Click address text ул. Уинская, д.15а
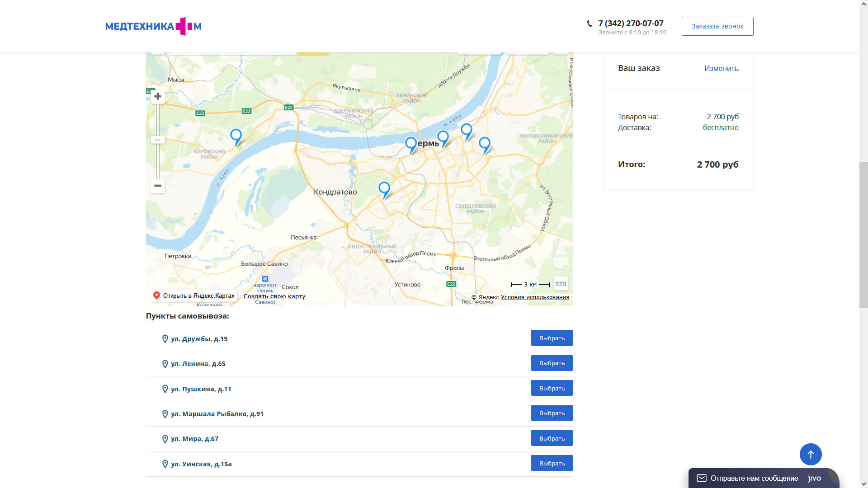Viewport: 868px width, 488px height. 201,464
